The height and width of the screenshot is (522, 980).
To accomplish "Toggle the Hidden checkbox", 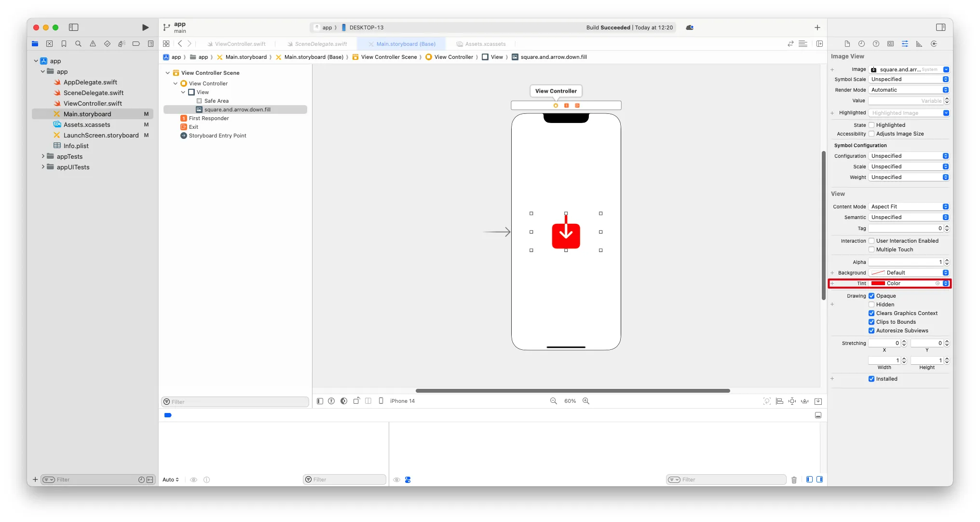I will [x=871, y=304].
